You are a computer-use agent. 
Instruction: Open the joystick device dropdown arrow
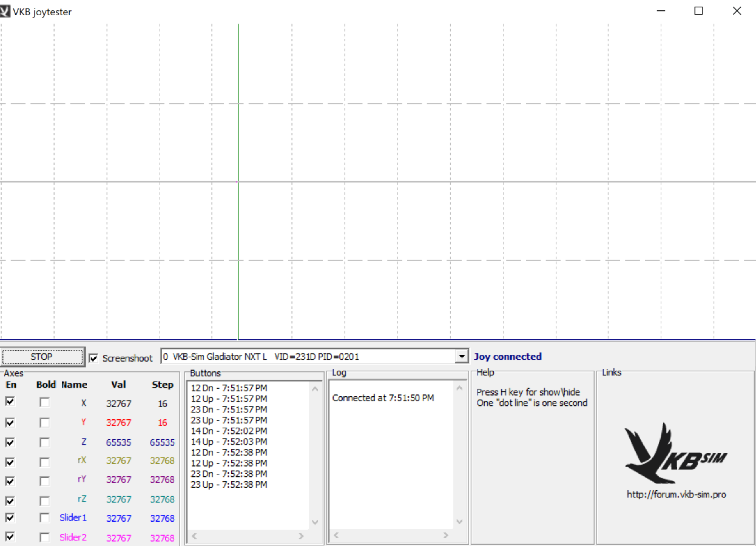(462, 357)
